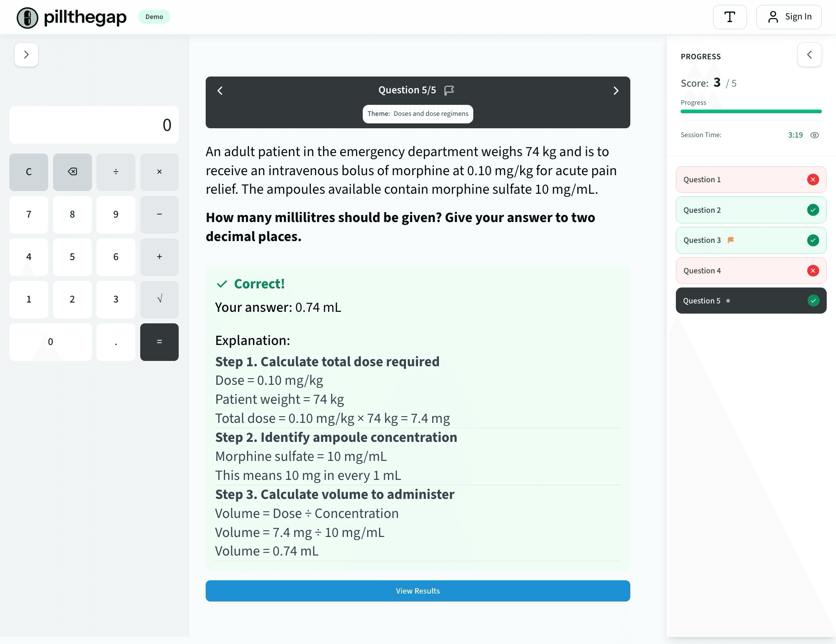Go to the previous question arrow
The width and height of the screenshot is (836, 644).
tap(220, 91)
